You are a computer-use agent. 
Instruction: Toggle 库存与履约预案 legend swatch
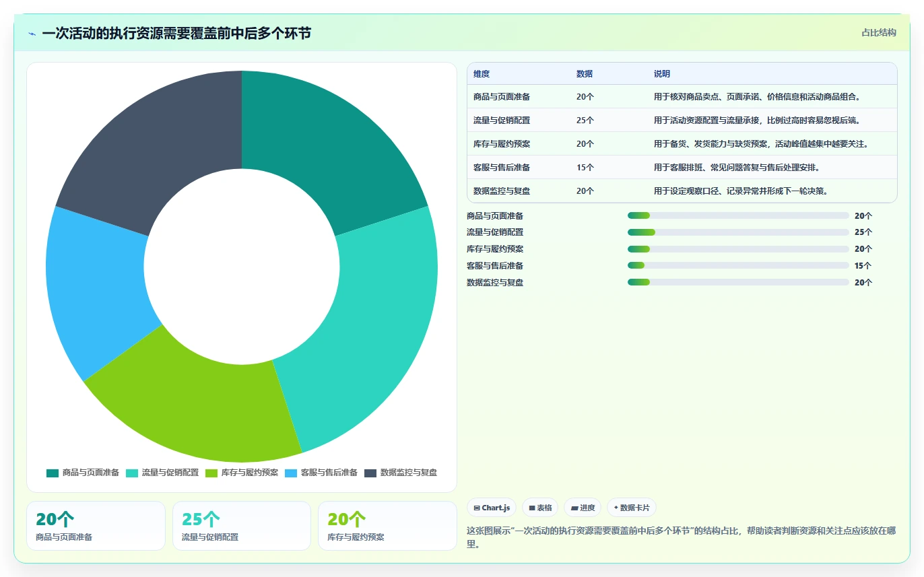pyautogui.click(x=211, y=473)
